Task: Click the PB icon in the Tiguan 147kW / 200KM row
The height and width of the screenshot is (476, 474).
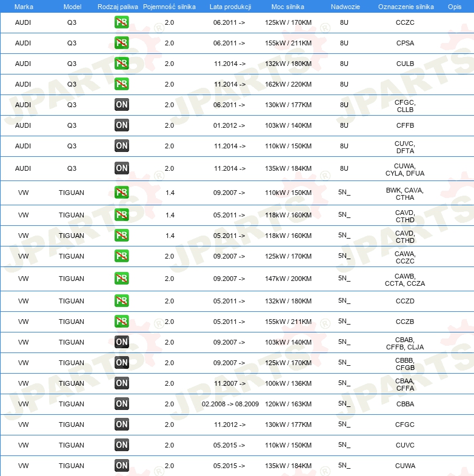Action: point(122,279)
